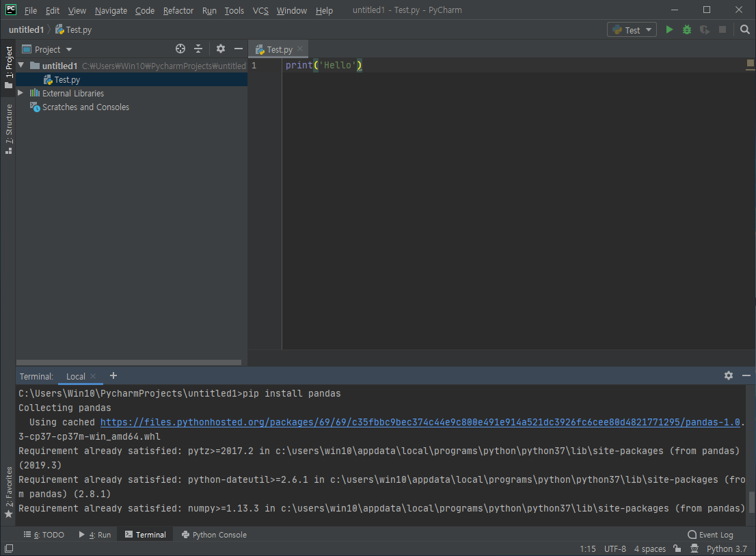Place cursor in the print('Hello') code line

pos(323,65)
